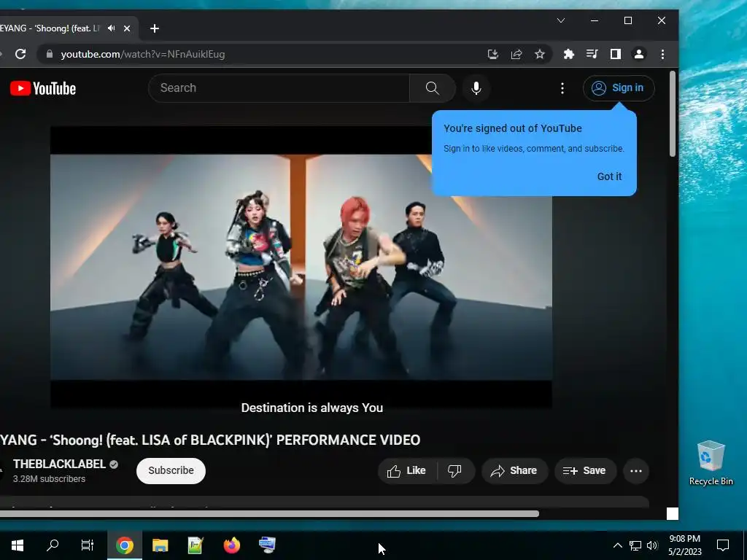Open Chrome profile avatar
747x560 pixels.
tap(639, 54)
